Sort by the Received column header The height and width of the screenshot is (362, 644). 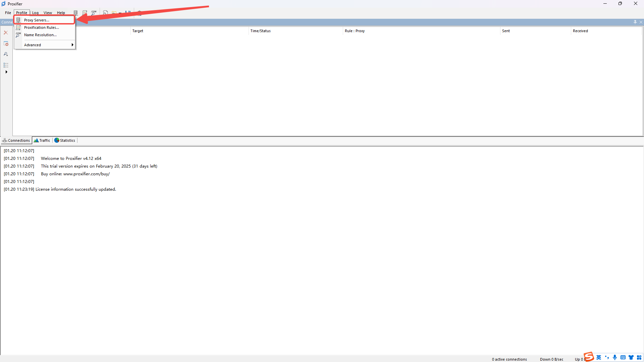606,31
